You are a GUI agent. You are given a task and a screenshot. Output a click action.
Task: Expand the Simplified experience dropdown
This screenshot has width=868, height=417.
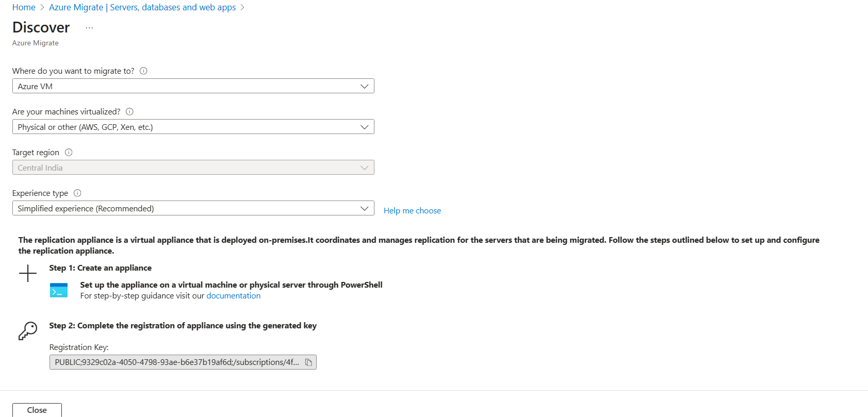pyautogui.click(x=193, y=208)
